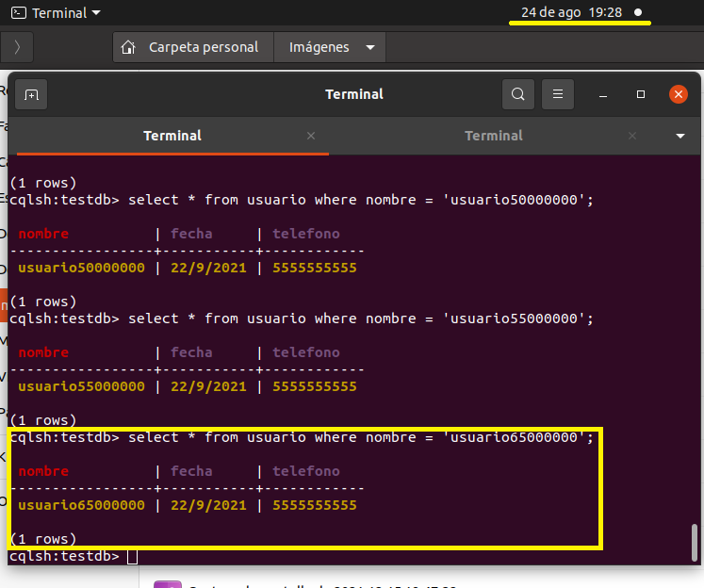Click query text for usuario50000000
Viewport: 704px width, 588px height.
coord(361,200)
